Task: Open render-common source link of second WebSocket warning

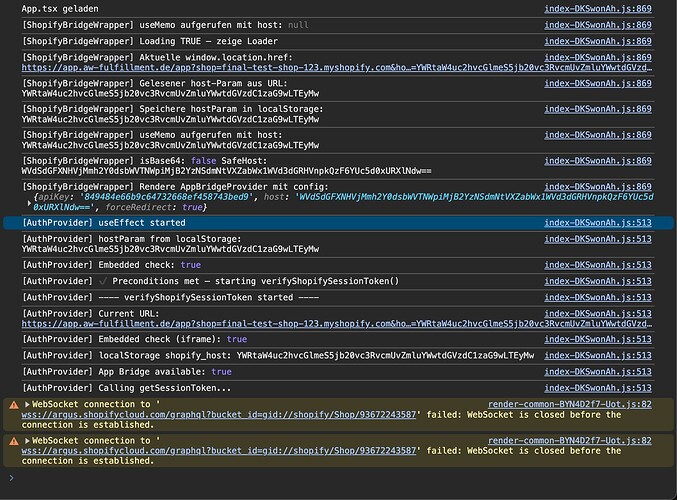Action: [569, 441]
